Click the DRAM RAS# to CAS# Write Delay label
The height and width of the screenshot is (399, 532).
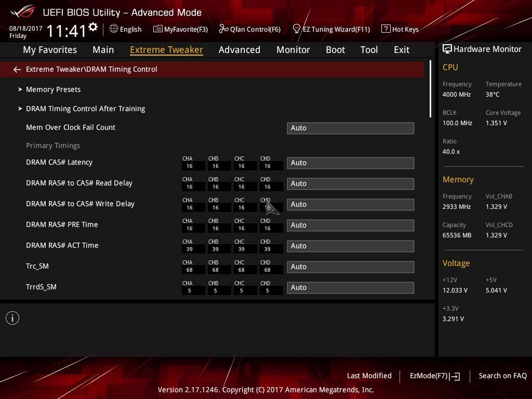click(80, 204)
